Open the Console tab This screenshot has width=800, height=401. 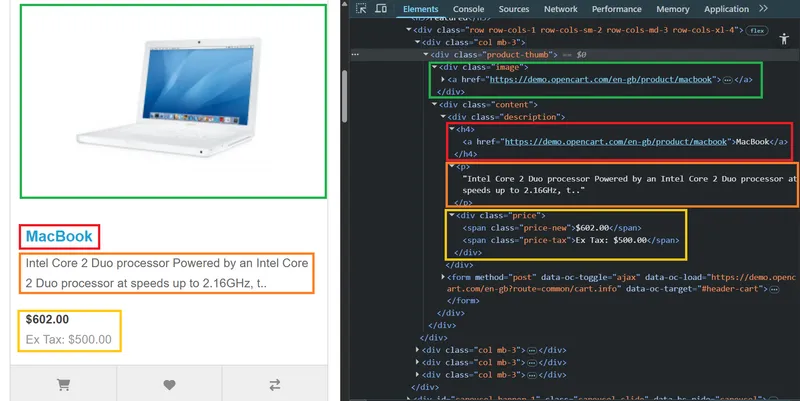pyautogui.click(x=468, y=9)
